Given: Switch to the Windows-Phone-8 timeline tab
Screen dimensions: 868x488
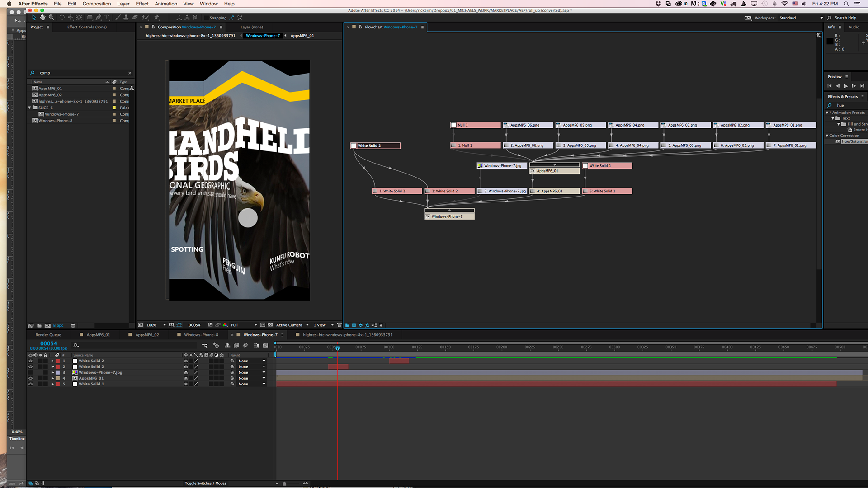Looking at the screenshot, I should click(201, 335).
